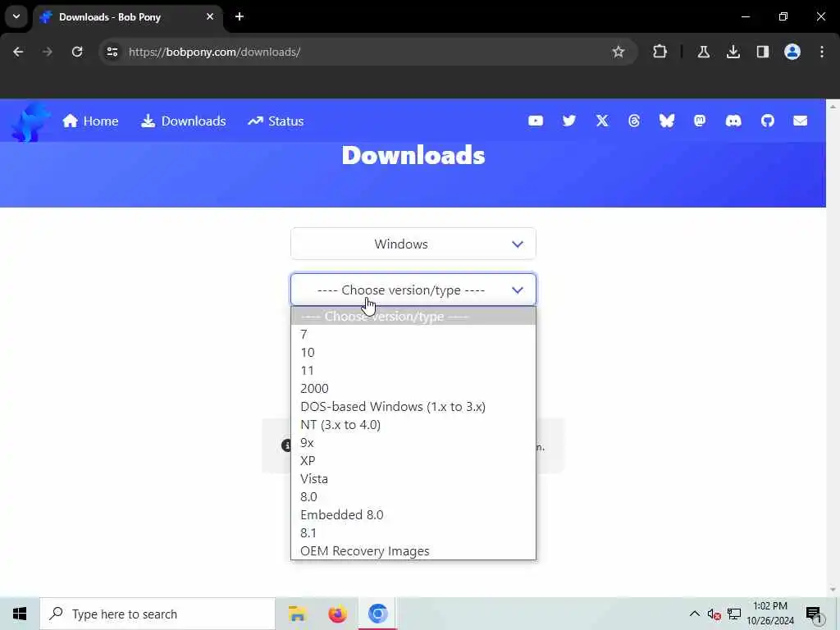Open the X social icon link

[602, 121]
